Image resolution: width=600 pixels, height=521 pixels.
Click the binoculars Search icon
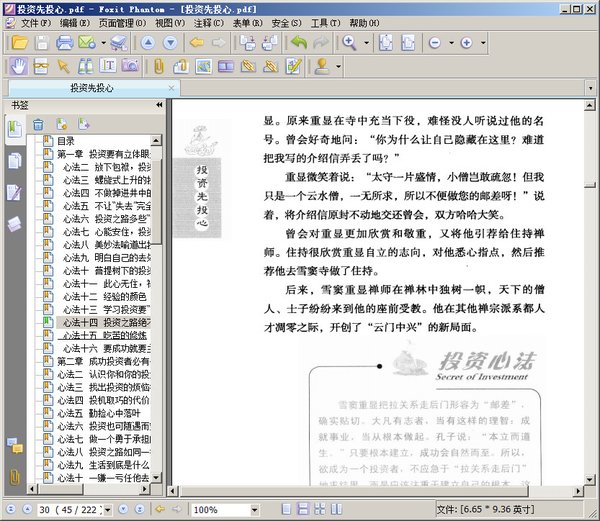click(86, 66)
